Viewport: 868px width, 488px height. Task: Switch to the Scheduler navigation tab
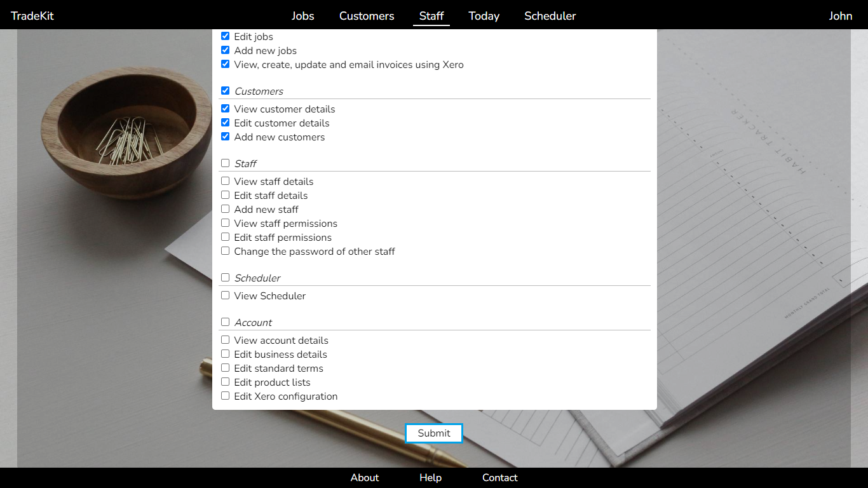click(550, 16)
